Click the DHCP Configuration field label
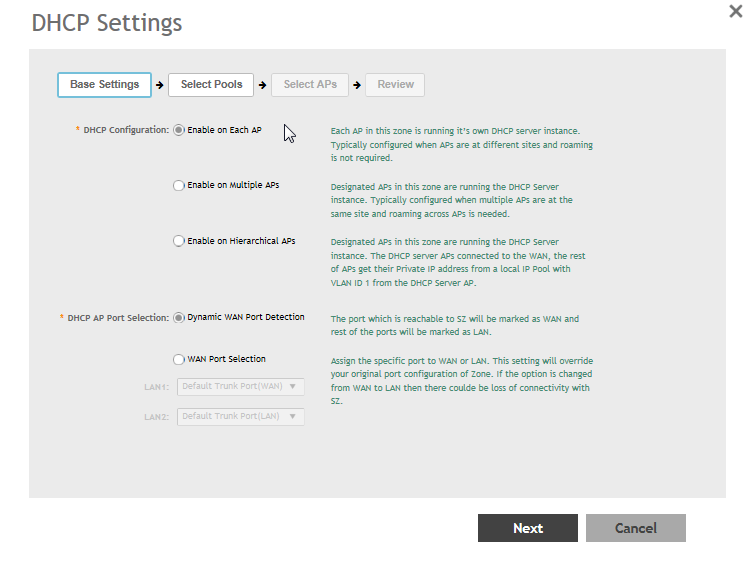Image resolution: width=752 pixels, height=562 pixels. 125,130
